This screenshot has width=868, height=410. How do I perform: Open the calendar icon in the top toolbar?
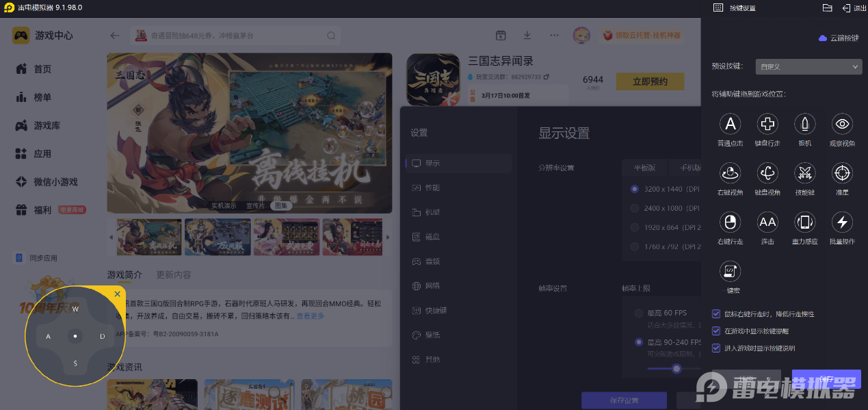click(x=501, y=36)
